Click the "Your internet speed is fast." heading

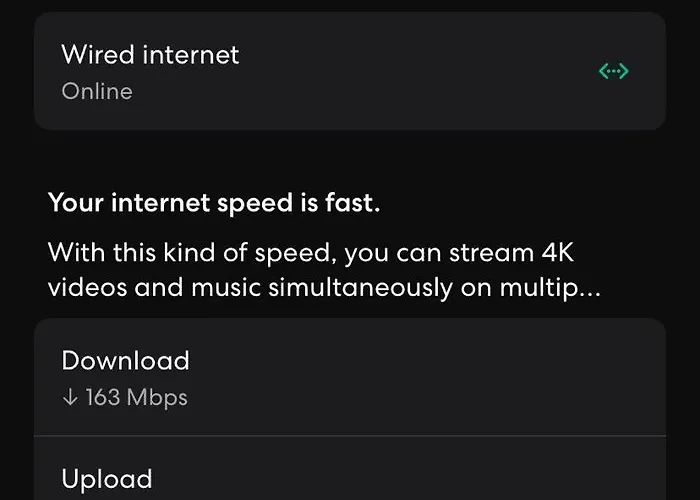coord(214,203)
